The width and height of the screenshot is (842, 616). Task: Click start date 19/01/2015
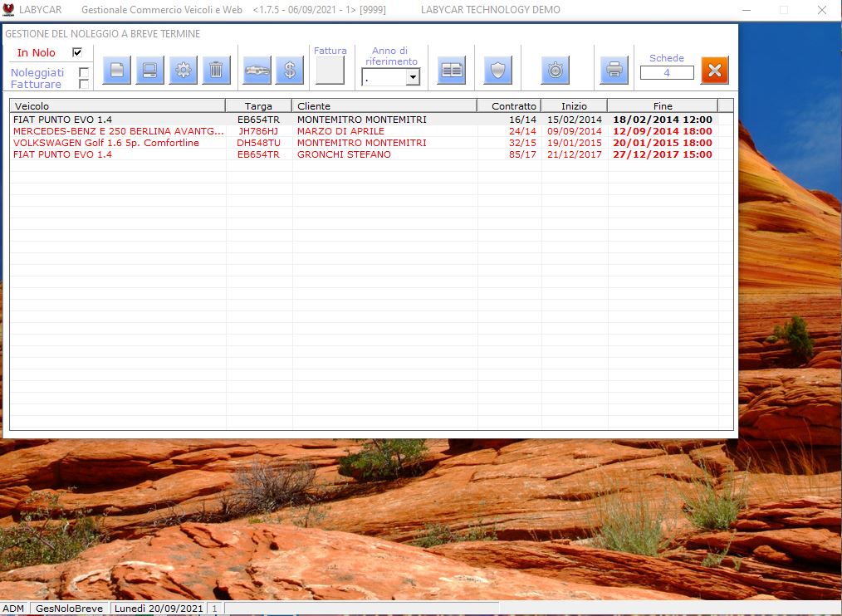coord(575,143)
